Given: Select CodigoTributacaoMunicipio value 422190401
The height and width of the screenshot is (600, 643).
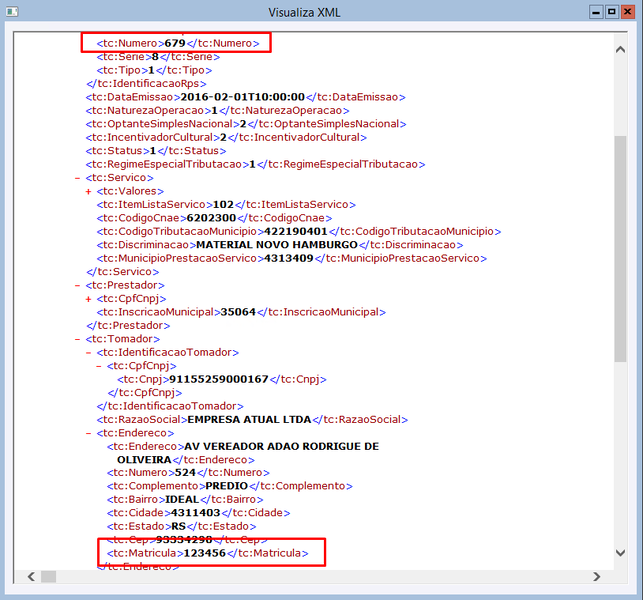Looking at the screenshot, I should (x=296, y=231).
